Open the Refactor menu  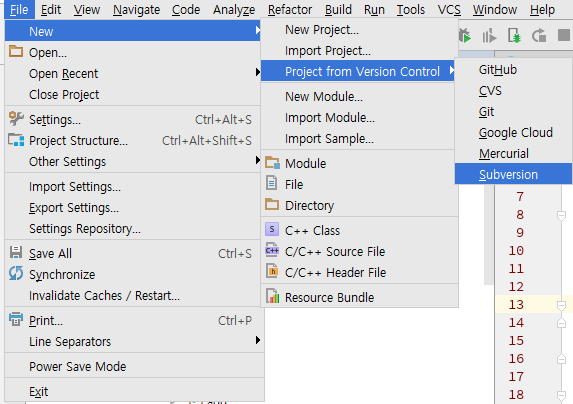coord(290,10)
